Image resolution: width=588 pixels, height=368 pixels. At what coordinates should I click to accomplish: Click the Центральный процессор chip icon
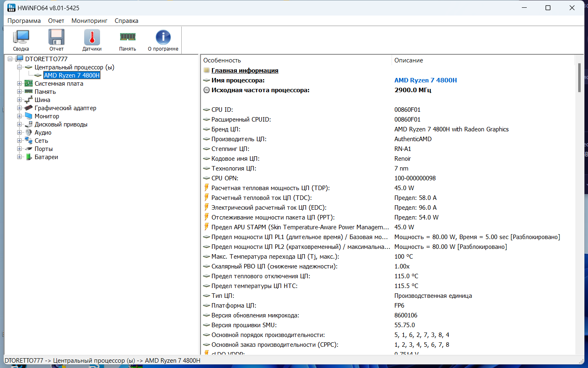click(29, 67)
